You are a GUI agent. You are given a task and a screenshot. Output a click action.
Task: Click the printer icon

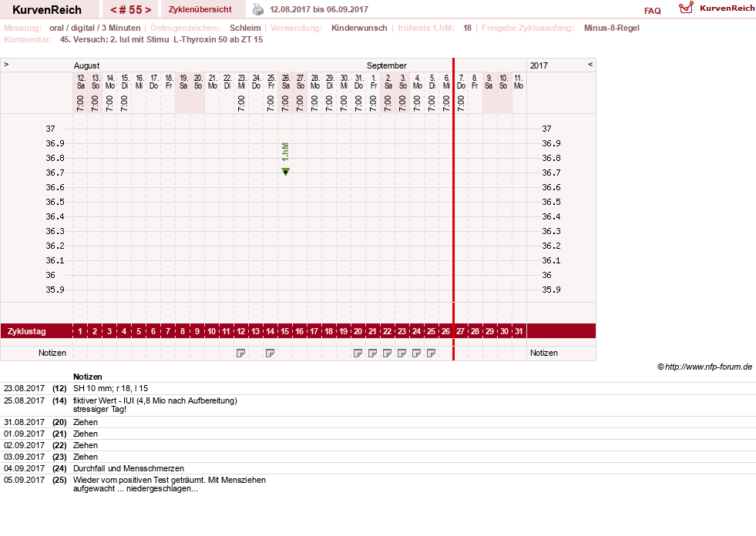pyautogui.click(x=258, y=9)
